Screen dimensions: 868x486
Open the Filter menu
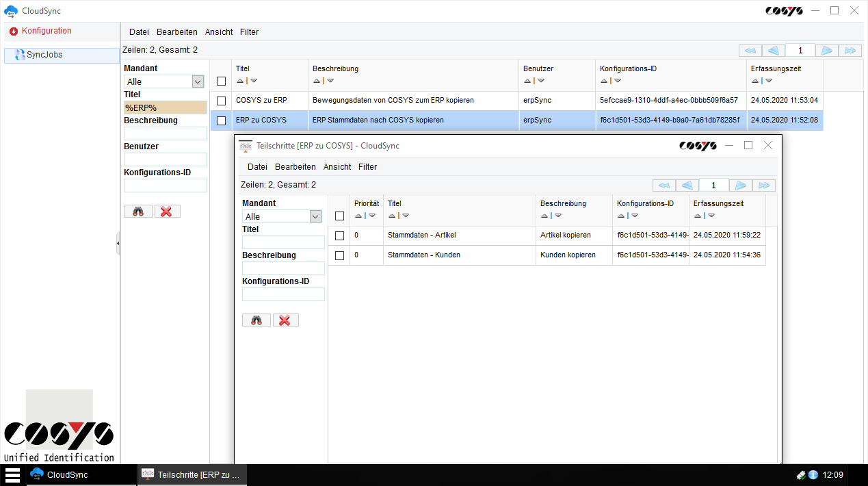[x=249, y=31]
